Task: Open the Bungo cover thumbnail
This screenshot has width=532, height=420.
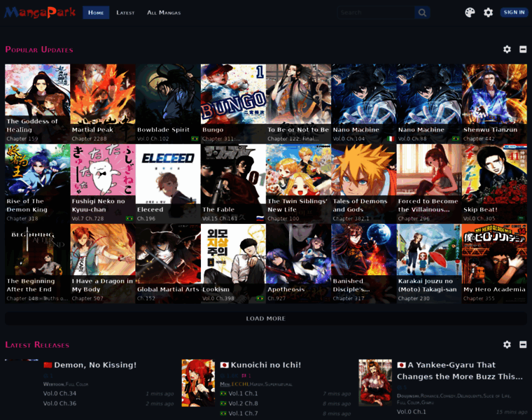Action: click(x=233, y=103)
